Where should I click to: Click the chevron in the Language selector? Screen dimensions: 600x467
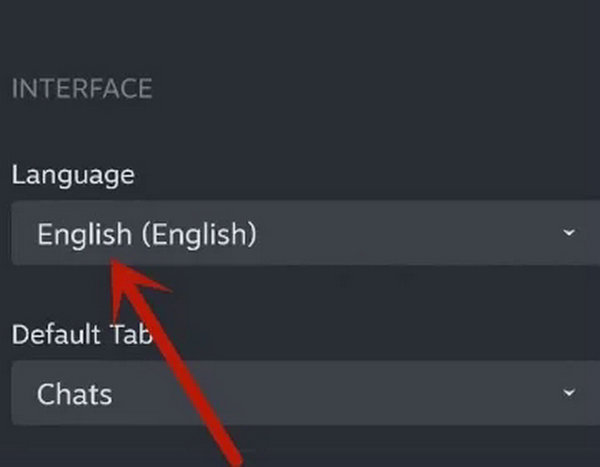click(x=569, y=233)
